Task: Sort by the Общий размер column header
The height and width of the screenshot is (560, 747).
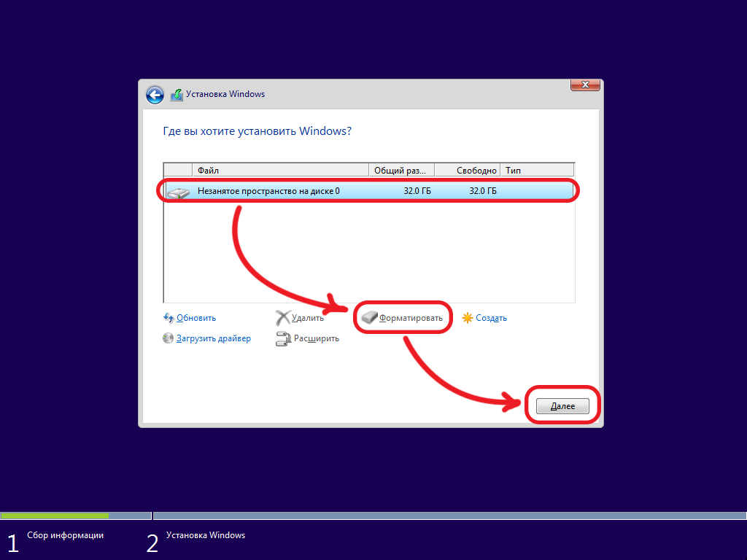Action: pos(400,170)
